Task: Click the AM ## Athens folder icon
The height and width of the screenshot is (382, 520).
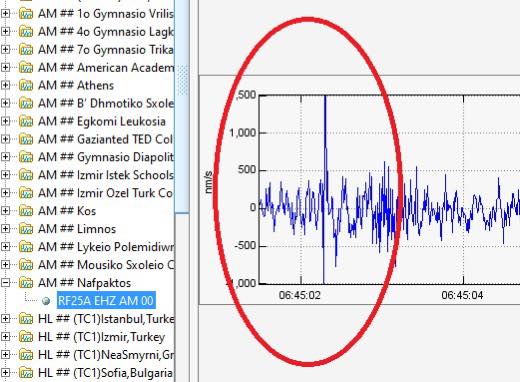Action: [x=26, y=85]
